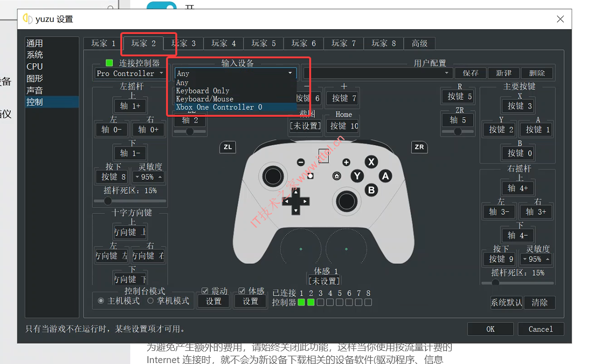595x364 pixels.
Task: Open the 设置 button under 震动
Action: coord(214,302)
